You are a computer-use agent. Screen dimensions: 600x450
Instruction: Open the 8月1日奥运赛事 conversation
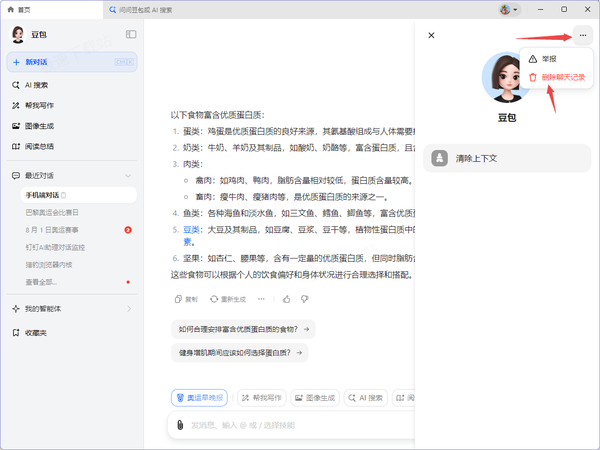tap(52, 230)
